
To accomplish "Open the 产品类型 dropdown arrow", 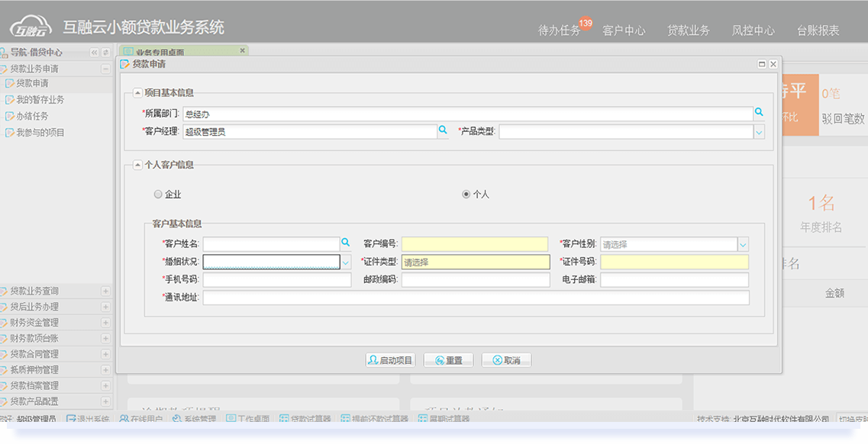I will coord(759,132).
